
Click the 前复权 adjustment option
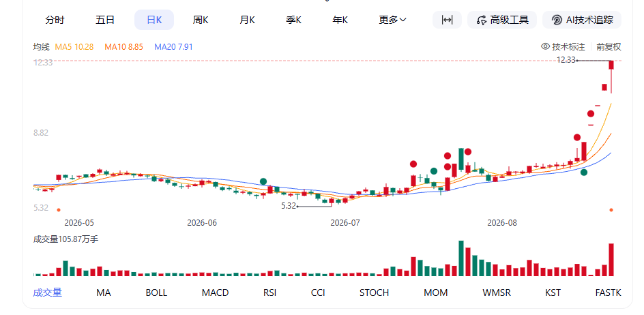(x=609, y=47)
